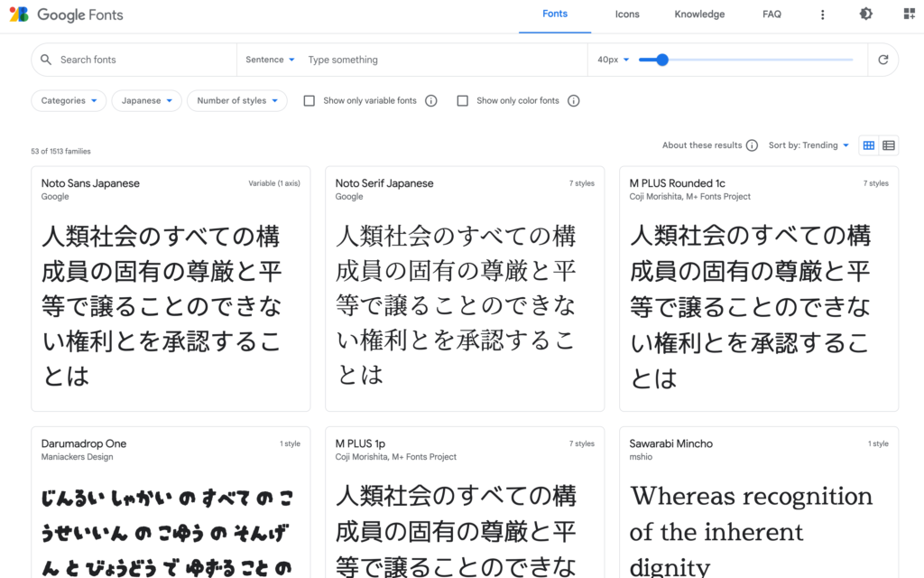This screenshot has width=924, height=578.
Task: Click the About these results link
Action: [702, 145]
